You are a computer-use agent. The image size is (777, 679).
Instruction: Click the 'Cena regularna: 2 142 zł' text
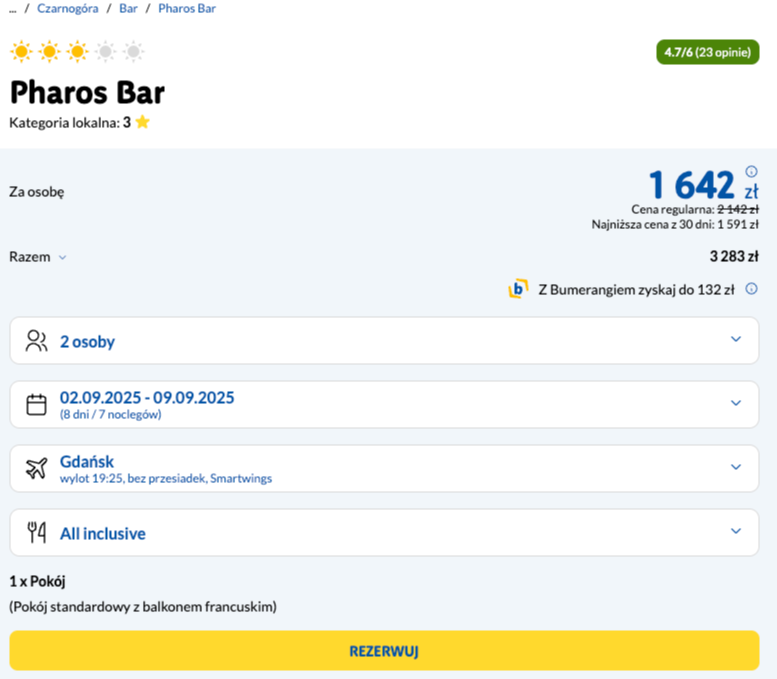(695, 209)
